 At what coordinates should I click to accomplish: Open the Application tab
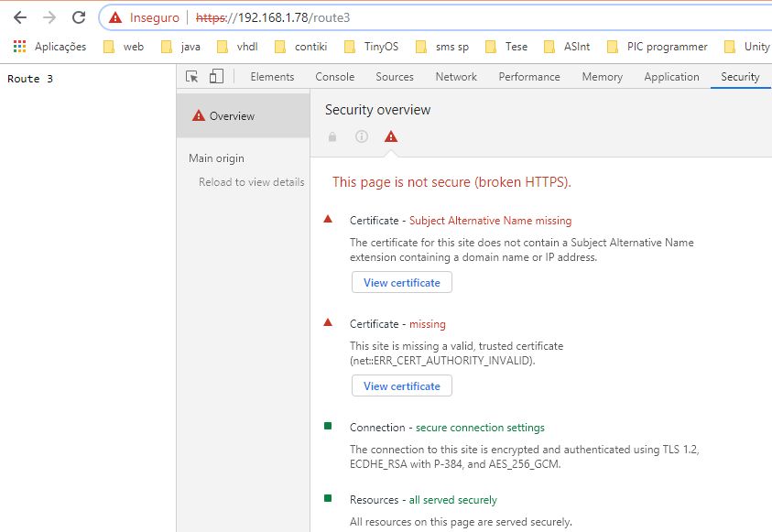[x=671, y=77]
